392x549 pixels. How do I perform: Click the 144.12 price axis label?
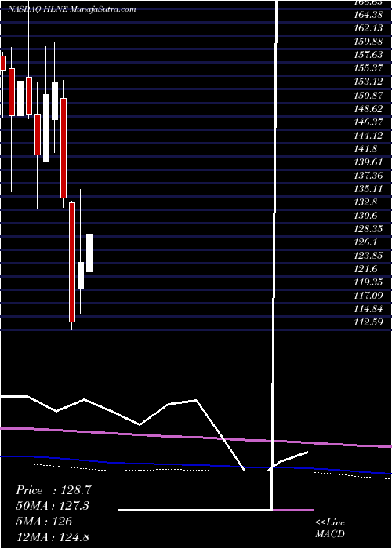tap(368, 135)
